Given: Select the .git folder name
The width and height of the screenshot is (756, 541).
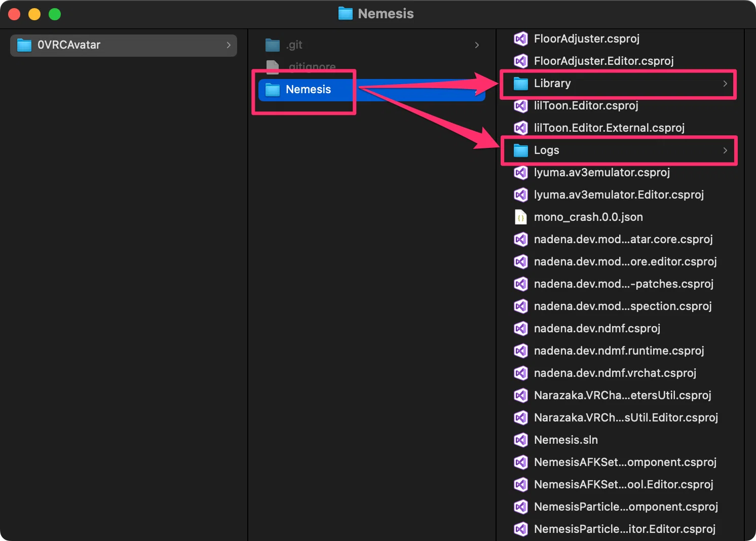Looking at the screenshot, I should tap(294, 45).
